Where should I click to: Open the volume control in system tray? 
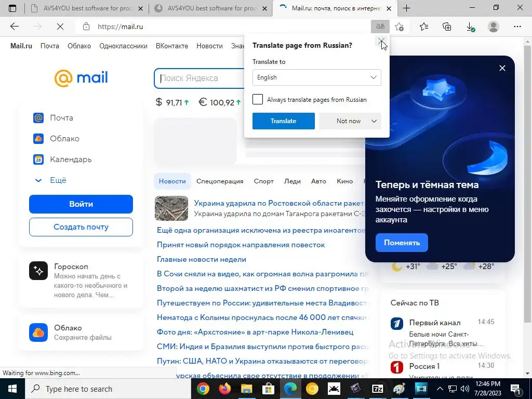click(x=465, y=389)
